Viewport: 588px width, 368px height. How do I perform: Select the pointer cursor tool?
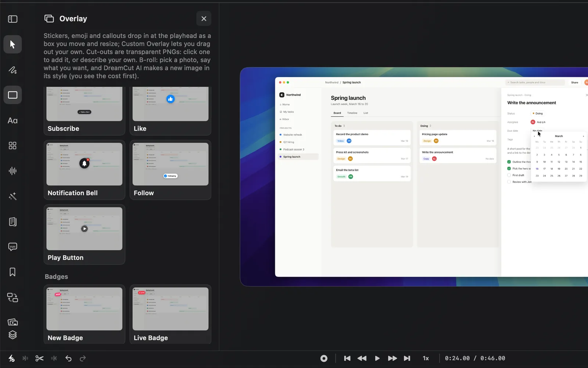pyautogui.click(x=12, y=44)
